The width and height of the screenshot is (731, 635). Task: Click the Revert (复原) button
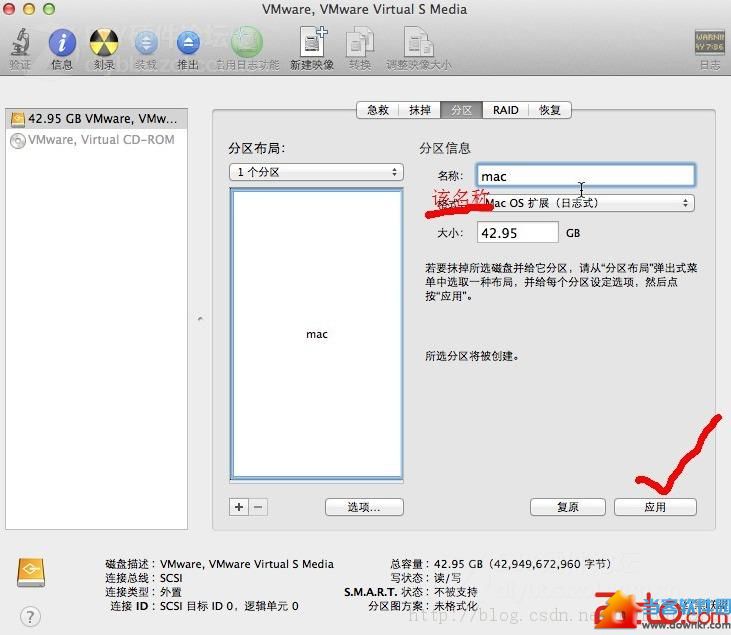[x=567, y=507]
